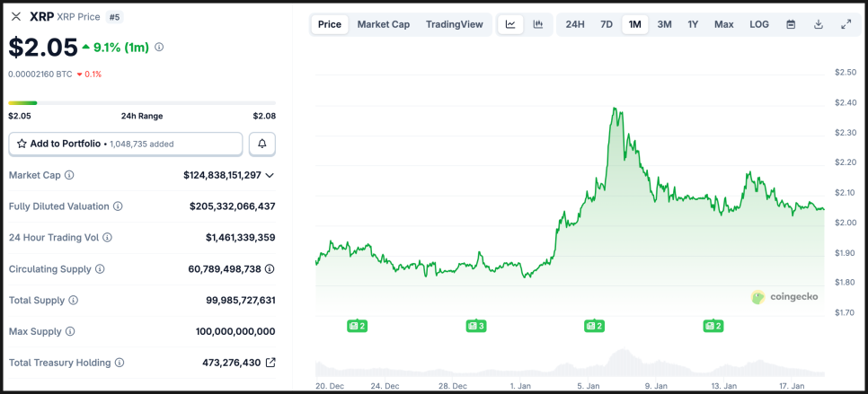Image resolution: width=868 pixels, height=394 pixels.
Task: Switch to candlestick chart view
Action: pos(537,24)
